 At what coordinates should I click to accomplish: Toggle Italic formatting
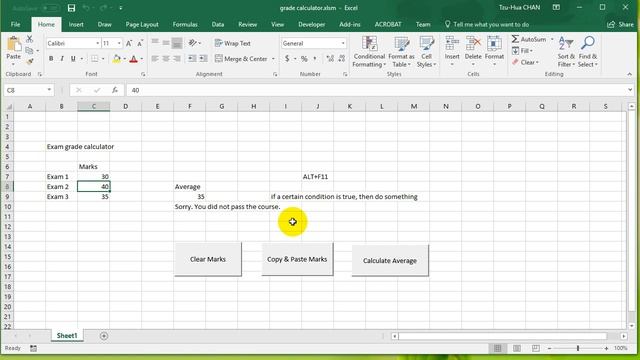click(62, 59)
